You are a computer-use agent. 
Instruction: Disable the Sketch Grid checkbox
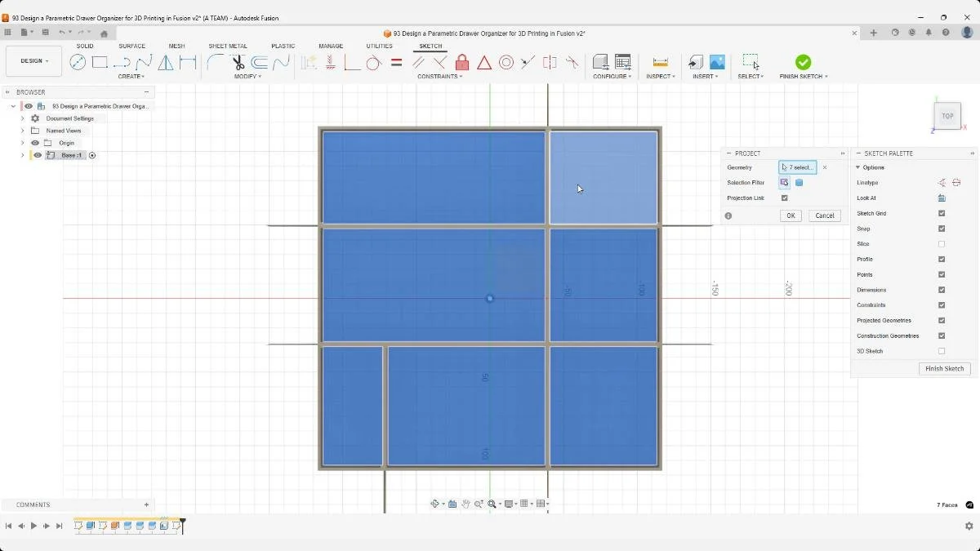(941, 213)
